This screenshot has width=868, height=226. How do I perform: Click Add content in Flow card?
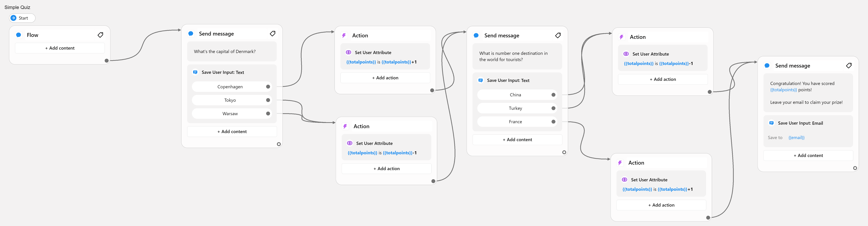(60, 48)
